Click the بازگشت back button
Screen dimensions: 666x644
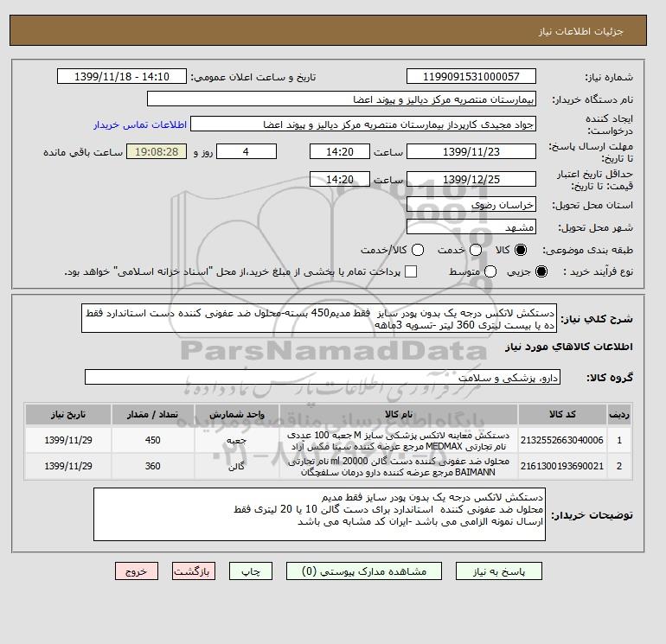pyautogui.click(x=194, y=571)
